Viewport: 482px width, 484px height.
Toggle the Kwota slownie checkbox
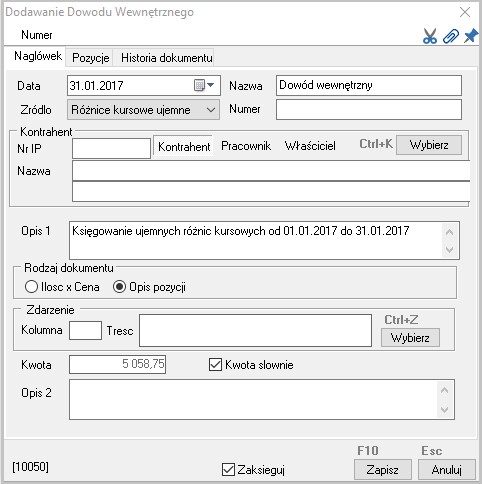[x=215, y=365]
